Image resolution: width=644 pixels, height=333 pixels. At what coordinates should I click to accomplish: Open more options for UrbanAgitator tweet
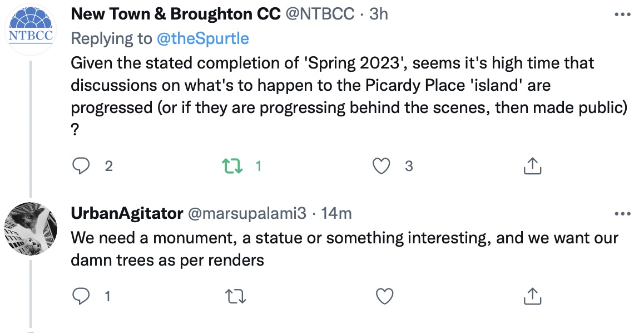pyautogui.click(x=623, y=214)
